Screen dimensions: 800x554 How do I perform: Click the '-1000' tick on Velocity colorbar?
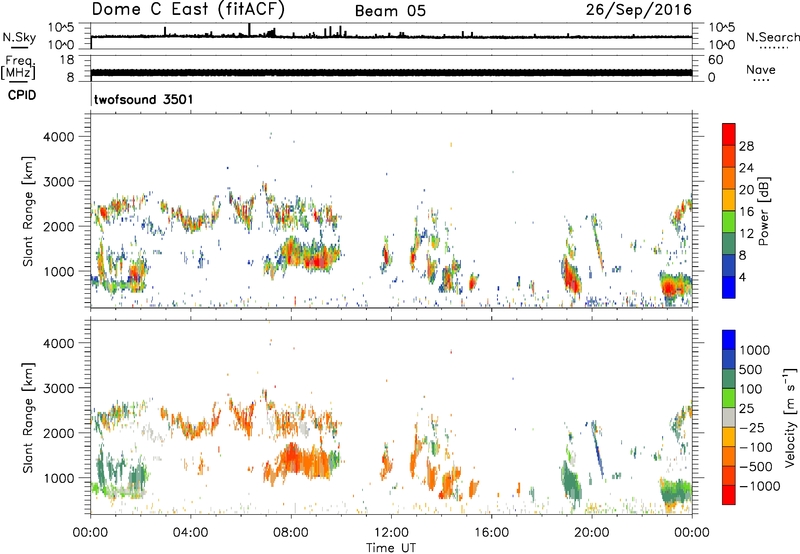[x=760, y=486]
